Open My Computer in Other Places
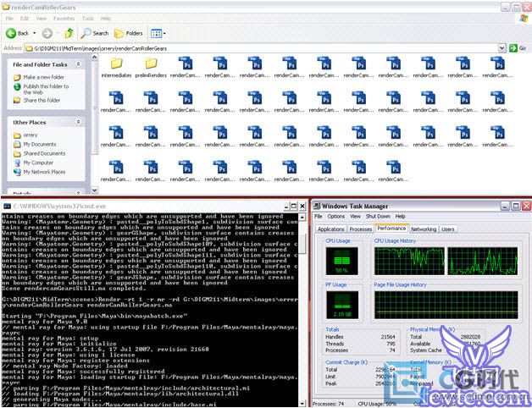The height and width of the screenshot is (408, 532). [38, 163]
